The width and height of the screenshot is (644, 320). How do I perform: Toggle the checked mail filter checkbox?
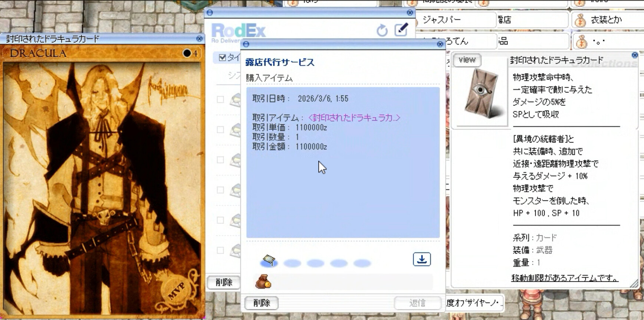222,58
